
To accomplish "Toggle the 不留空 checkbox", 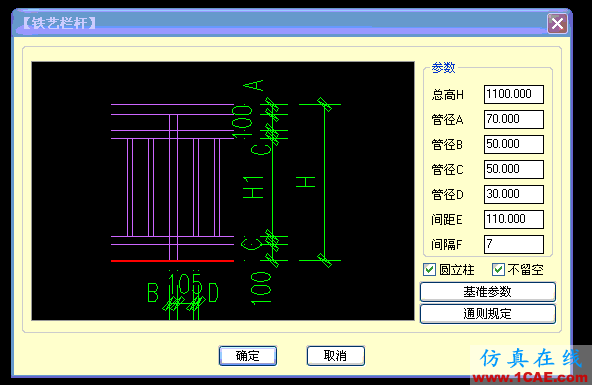I will [x=498, y=270].
